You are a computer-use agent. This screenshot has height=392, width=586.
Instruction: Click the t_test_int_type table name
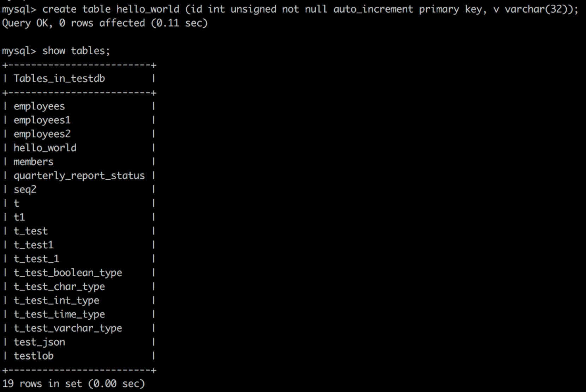(x=56, y=301)
